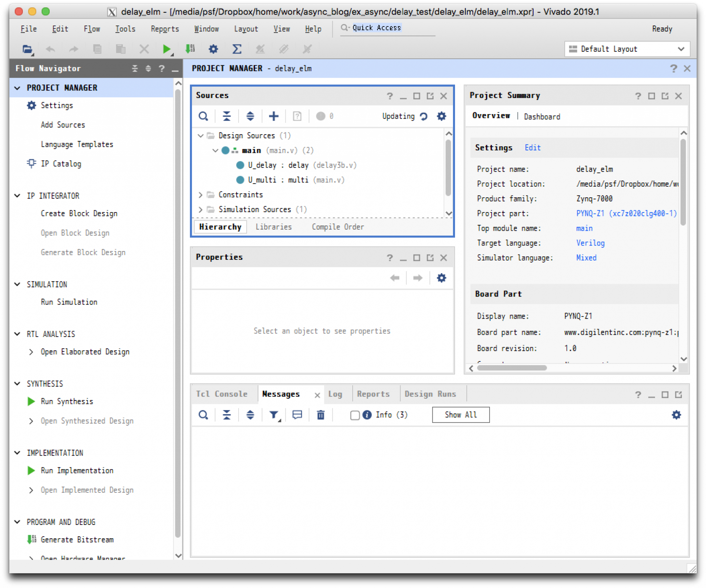Click the filter funnel icon in Messages
Screen dimensions: 706x588
[274, 415]
